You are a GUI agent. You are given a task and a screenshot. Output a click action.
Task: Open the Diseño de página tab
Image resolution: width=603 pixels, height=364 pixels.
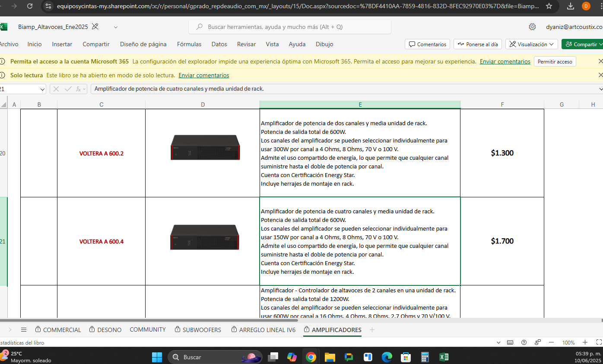143,44
